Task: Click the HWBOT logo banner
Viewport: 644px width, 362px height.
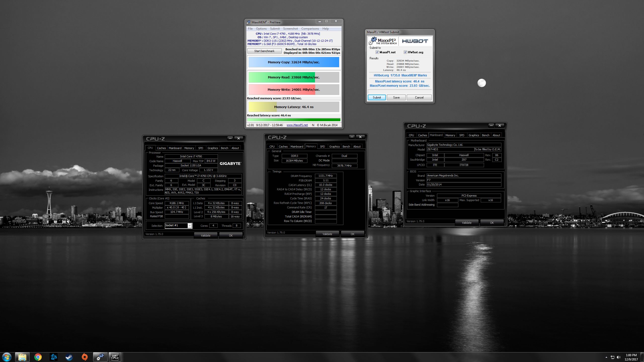Action: (415, 41)
